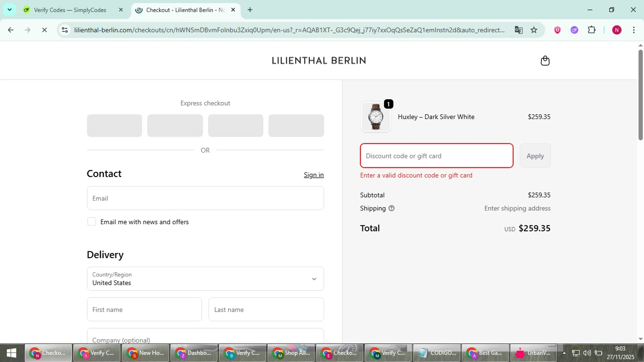The image size is (644, 362).
Task: Click the third express checkout button
Action: (235, 125)
